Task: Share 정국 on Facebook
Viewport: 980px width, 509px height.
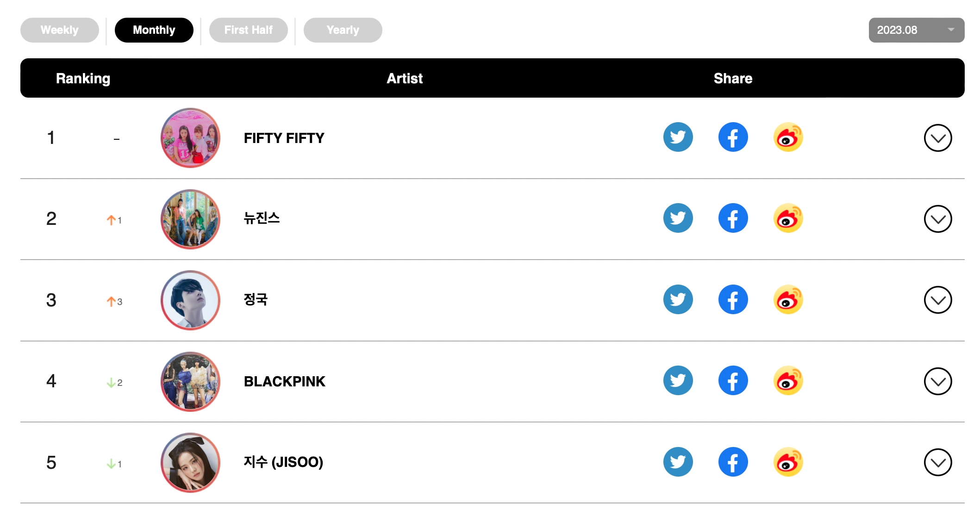Action: (x=733, y=300)
